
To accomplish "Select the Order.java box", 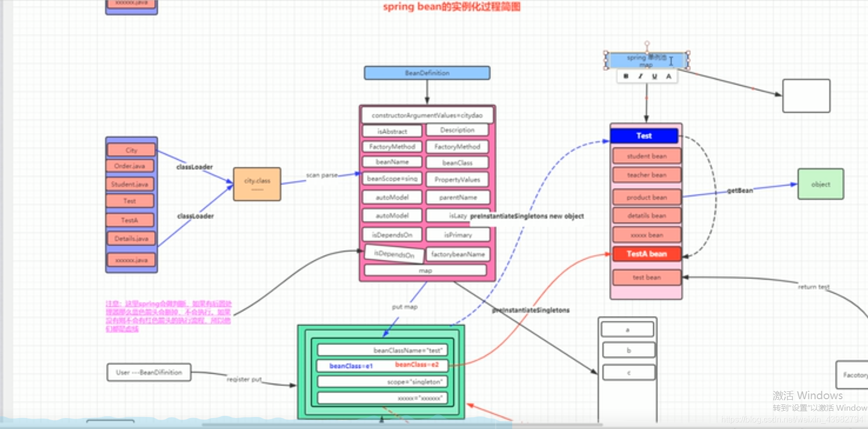I will tap(130, 166).
